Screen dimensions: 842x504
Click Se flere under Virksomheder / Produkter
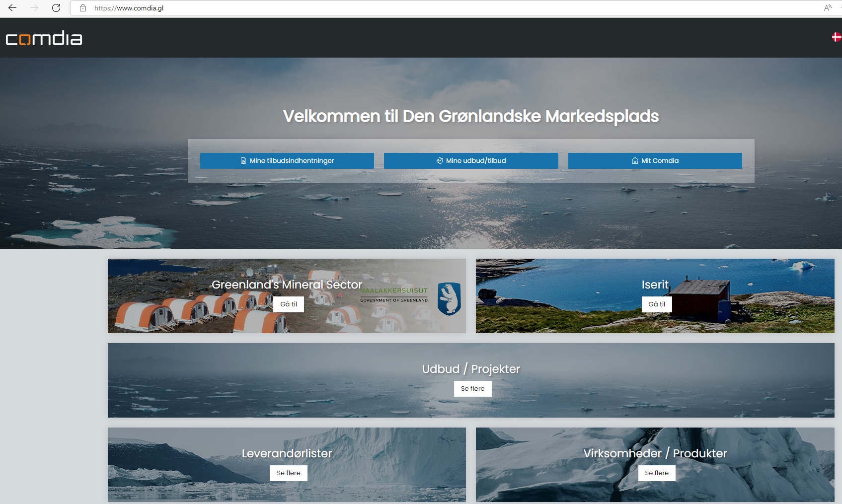[657, 473]
